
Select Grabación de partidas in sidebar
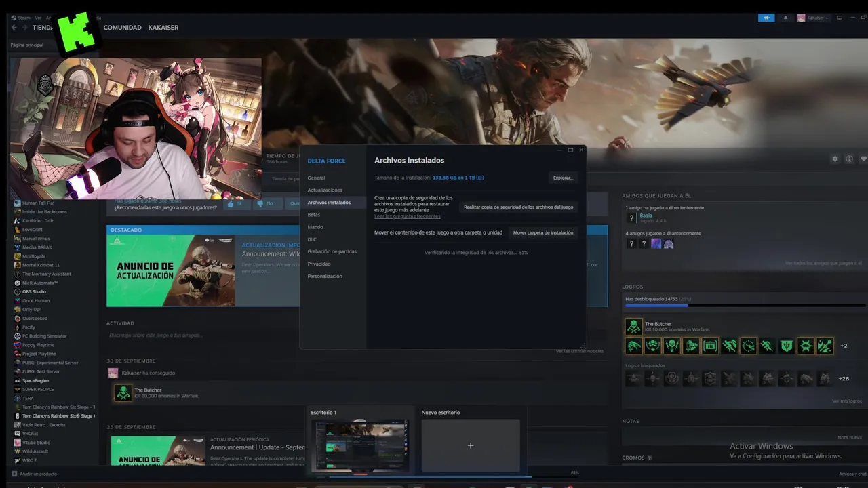(332, 251)
